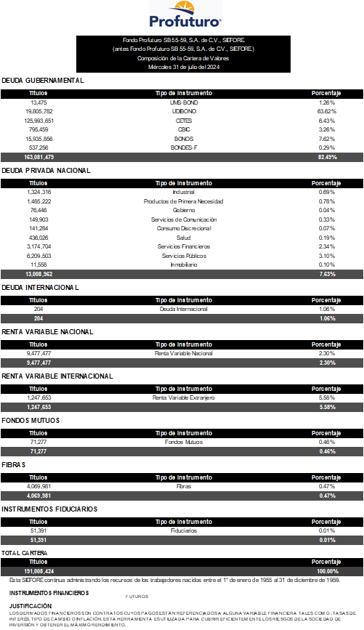Viewport: 364px width, 630px height.
Task: Select the 191,008,424 total cartera value
Action: (39, 571)
